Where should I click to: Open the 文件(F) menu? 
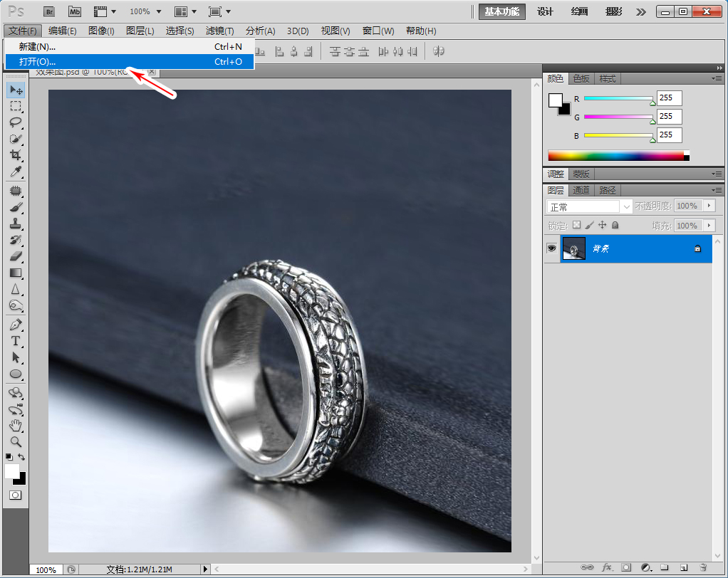pyautogui.click(x=23, y=31)
